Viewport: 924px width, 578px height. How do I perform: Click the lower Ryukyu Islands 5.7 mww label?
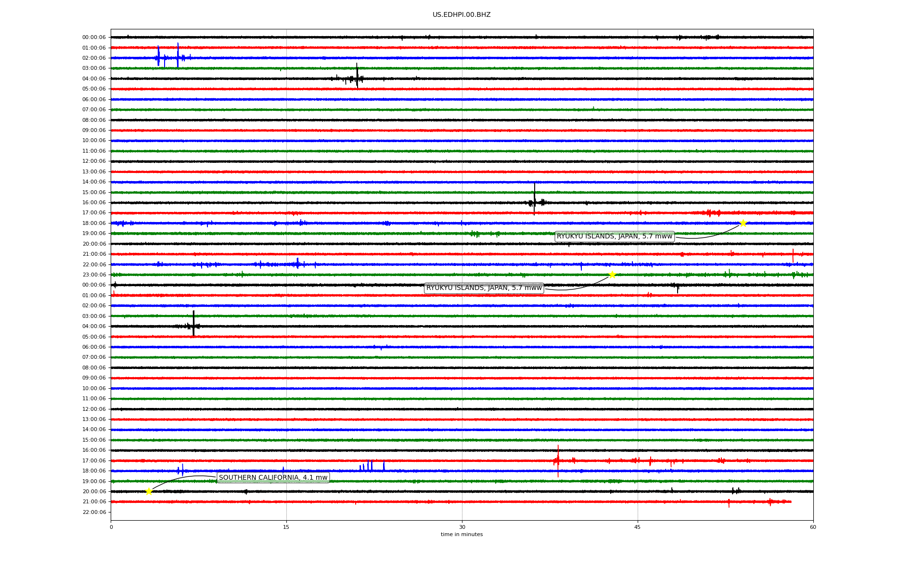[484, 288]
